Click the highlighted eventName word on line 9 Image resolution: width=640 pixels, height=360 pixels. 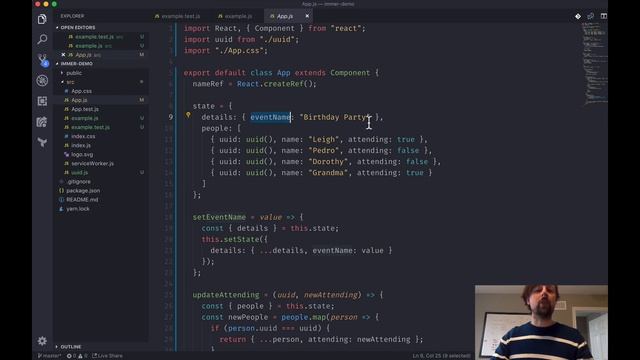pyautogui.click(x=270, y=117)
